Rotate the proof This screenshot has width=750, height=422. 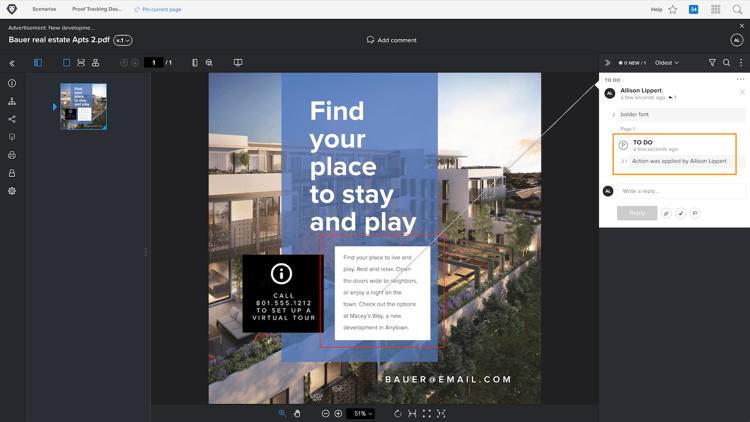397,413
